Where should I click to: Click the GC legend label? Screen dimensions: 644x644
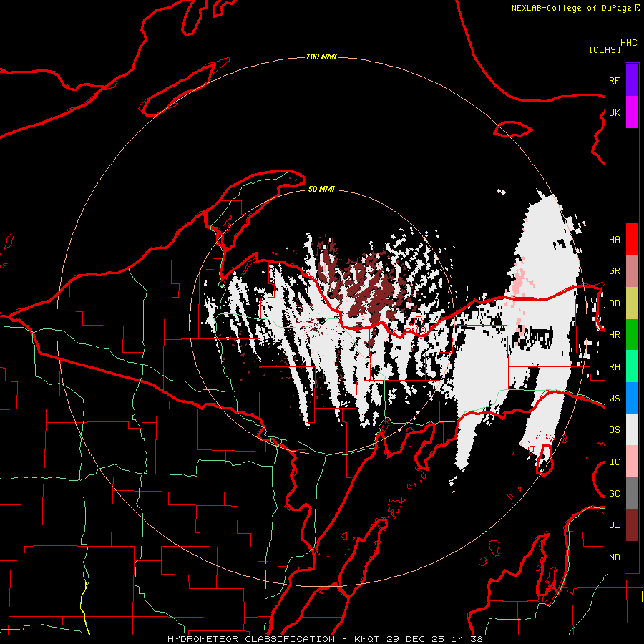(x=614, y=494)
